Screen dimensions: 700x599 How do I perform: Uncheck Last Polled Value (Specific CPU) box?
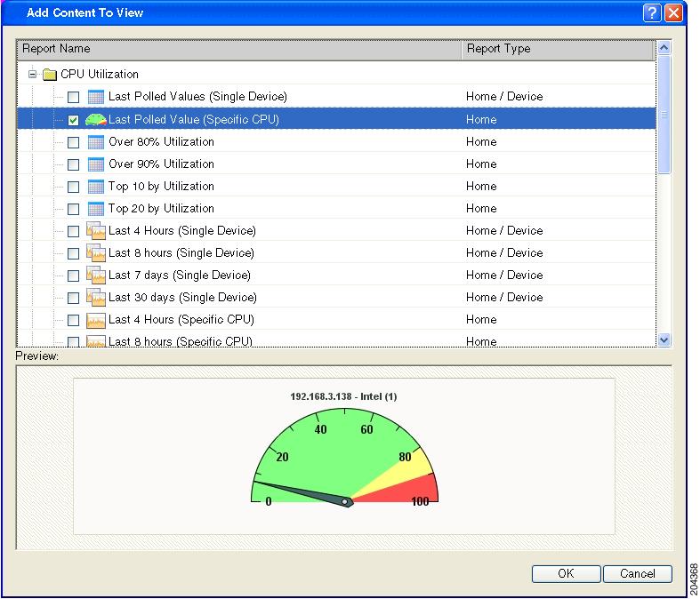click(x=73, y=119)
